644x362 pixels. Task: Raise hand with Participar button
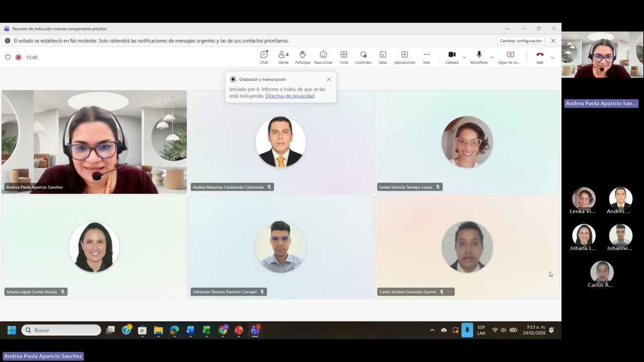coord(302,57)
